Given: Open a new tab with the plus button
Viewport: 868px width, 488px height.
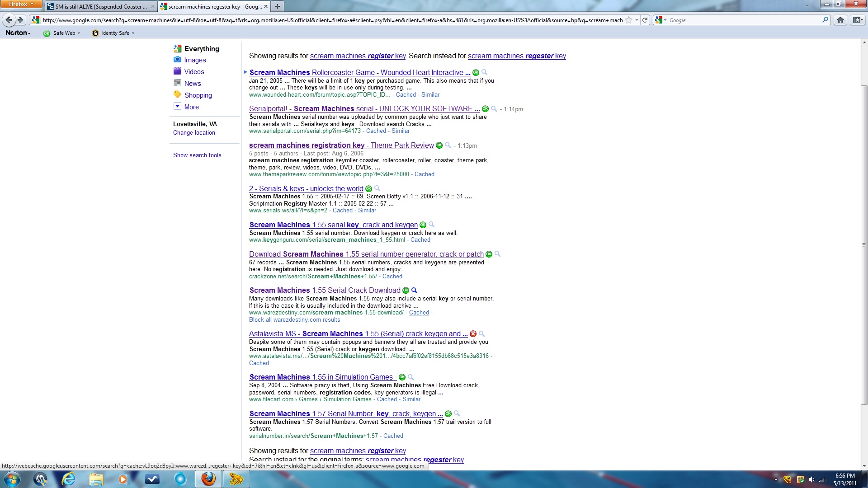Looking at the screenshot, I should [277, 6].
